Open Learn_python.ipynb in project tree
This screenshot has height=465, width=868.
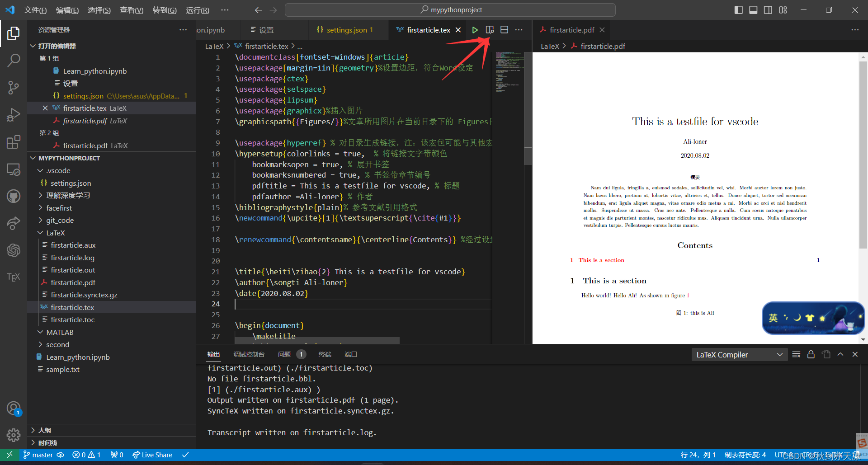coord(112,357)
